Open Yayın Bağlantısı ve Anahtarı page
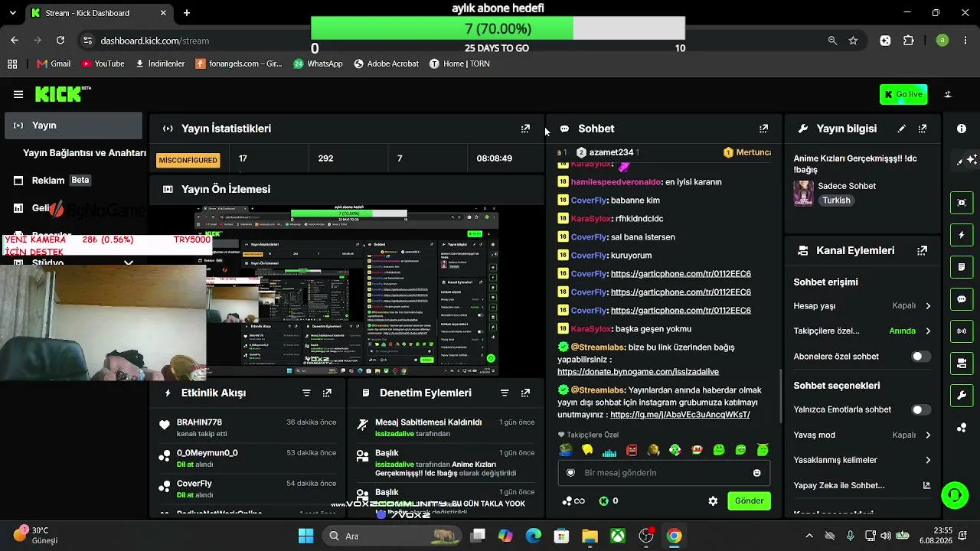 (84, 153)
